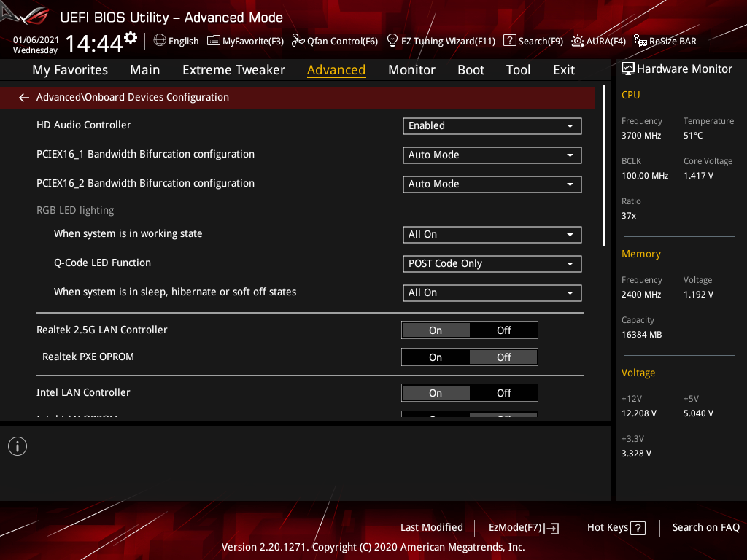747x560 pixels.
Task: Open AURA(F4) settings
Action: tap(599, 41)
